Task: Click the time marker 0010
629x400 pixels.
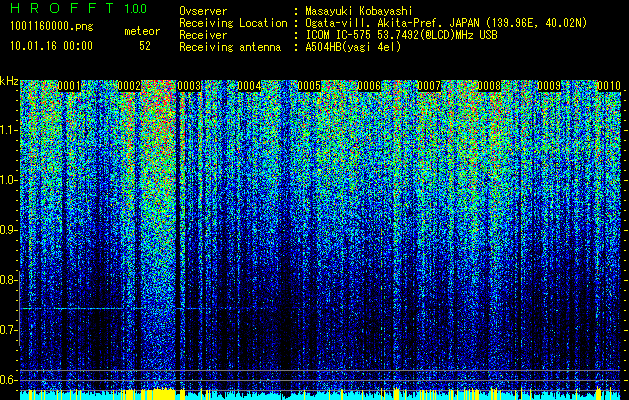Action: tap(609, 86)
